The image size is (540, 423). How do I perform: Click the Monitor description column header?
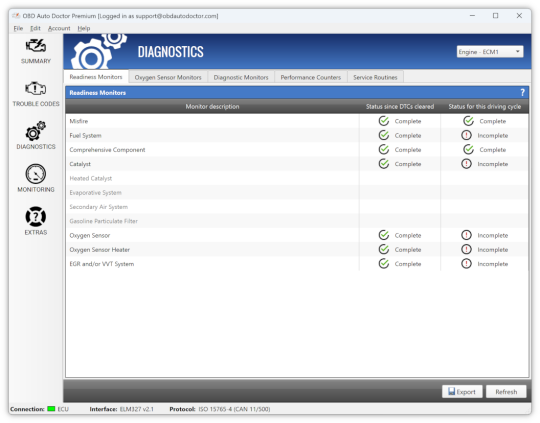coord(212,106)
